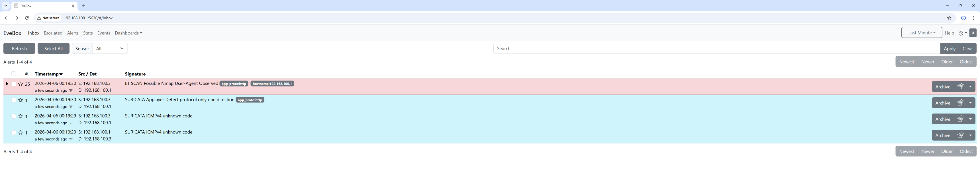Archive the ICMPv4 alert from 192.168.100.1
This screenshot has height=171, width=980.
(x=943, y=135)
